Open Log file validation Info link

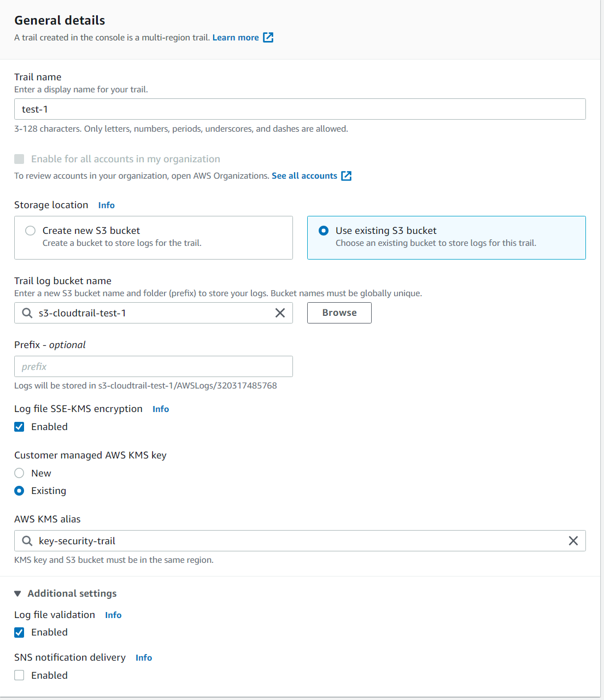click(x=113, y=615)
